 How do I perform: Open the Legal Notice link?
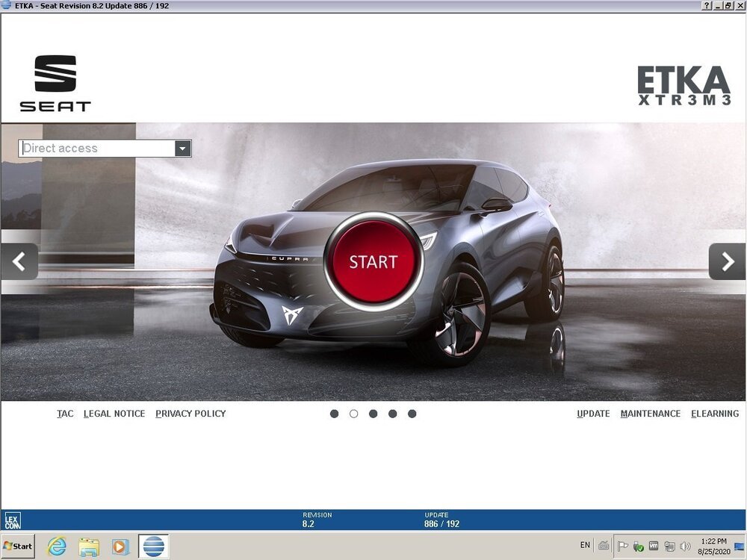coord(114,414)
